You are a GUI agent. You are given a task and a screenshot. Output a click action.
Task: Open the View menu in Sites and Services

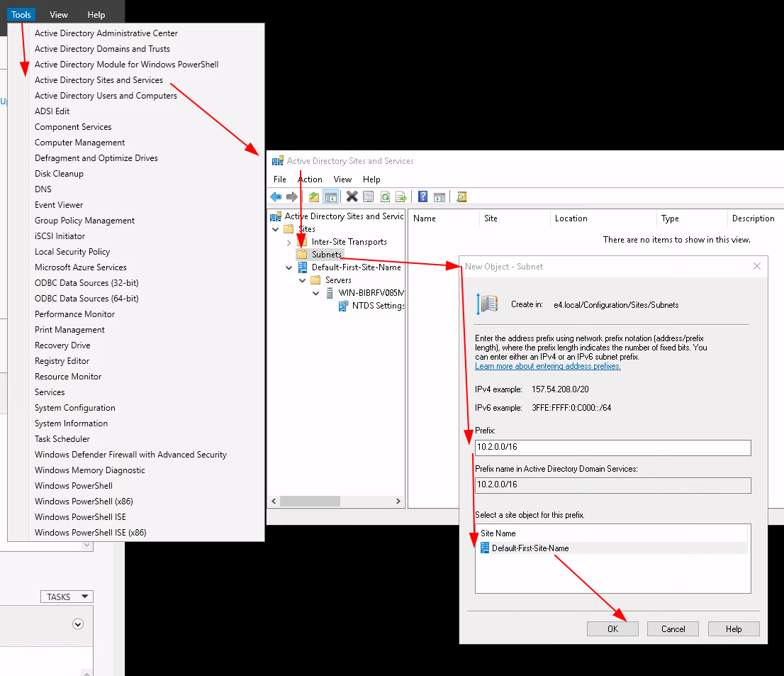pos(342,179)
